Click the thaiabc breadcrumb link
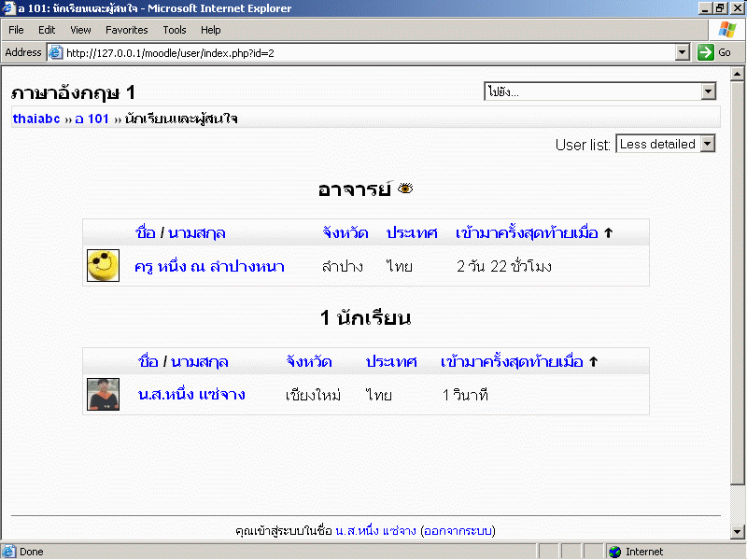This screenshot has width=747, height=560. tap(36, 119)
